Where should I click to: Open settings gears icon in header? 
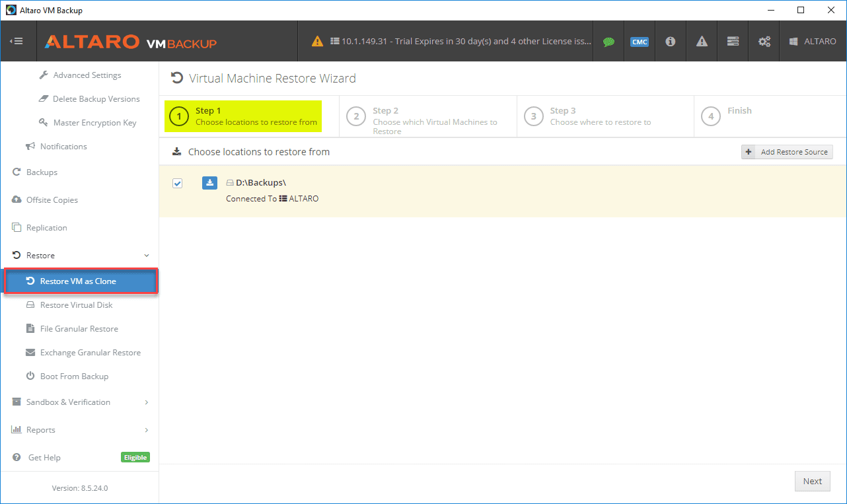pyautogui.click(x=764, y=42)
